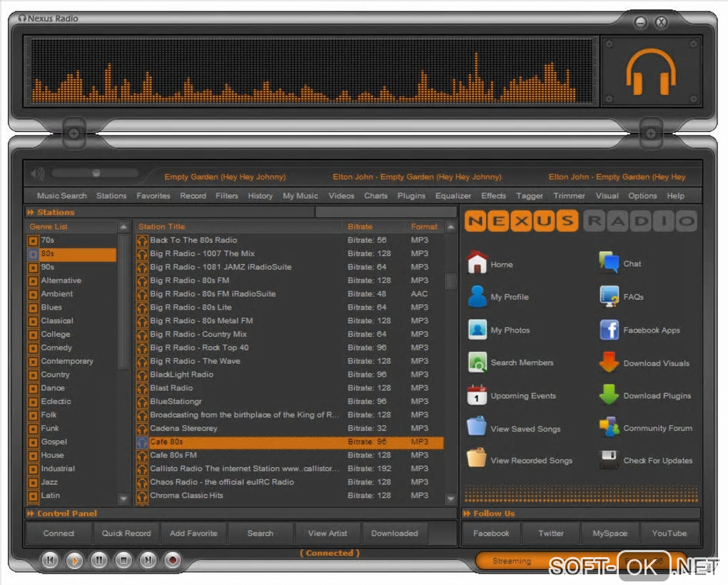This screenshot has height=585, width=728.
Task: Sort stations by the Bitrate column header
Action: click(x=360, y=227)
